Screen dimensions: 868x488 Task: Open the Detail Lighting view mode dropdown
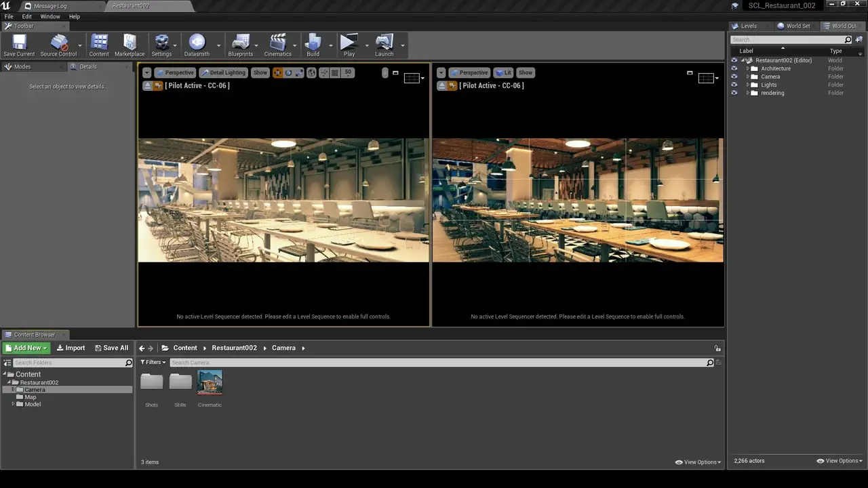223,73
